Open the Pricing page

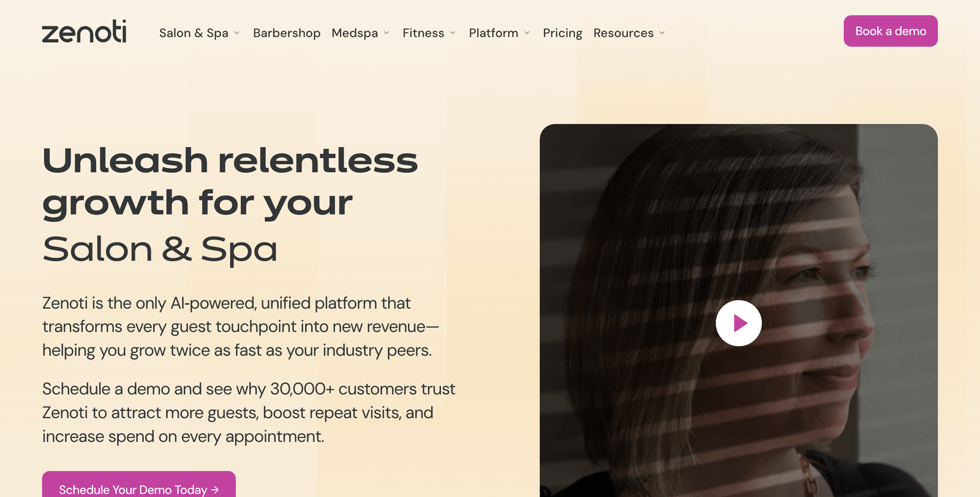tap(562, 33)
